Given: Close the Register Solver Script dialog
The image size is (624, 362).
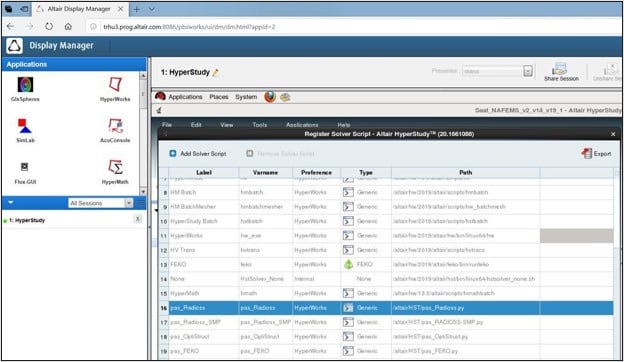Looking at the screenshot, I should pyautogui.click(x=613, y=134).
